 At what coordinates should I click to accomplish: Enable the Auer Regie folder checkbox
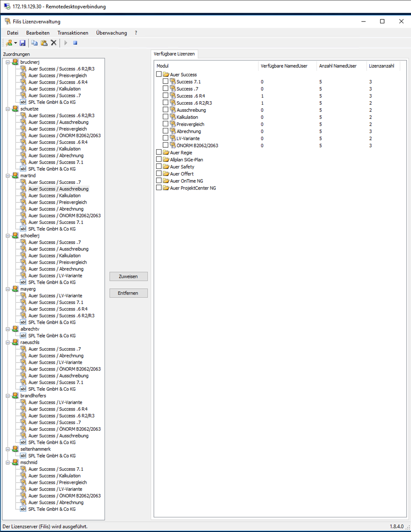pos(159,152)
